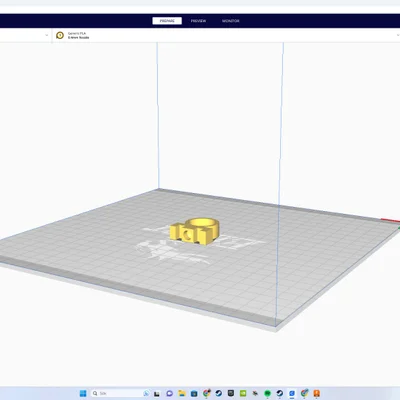400x400 pixels.
Task: Open File Explorer from the taskbar
Action: click(x=182, y=393)
